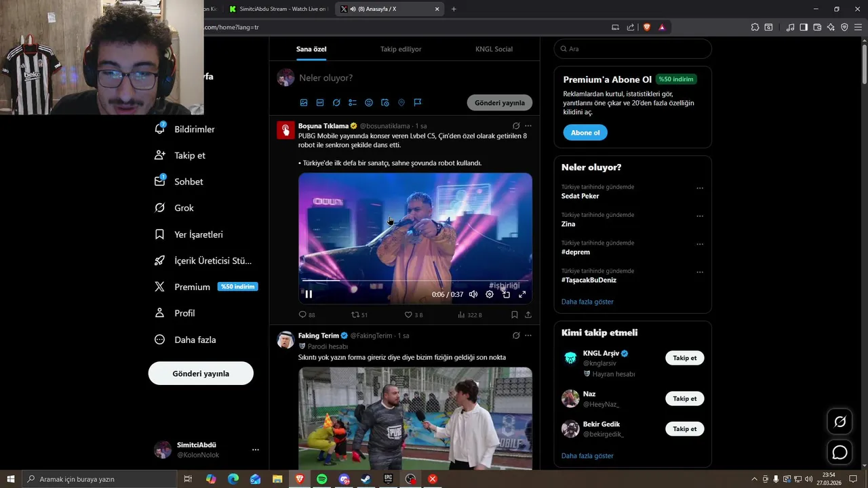
Task: Open options for Sedat Peker trend
Action: click(x=700, y=188)
